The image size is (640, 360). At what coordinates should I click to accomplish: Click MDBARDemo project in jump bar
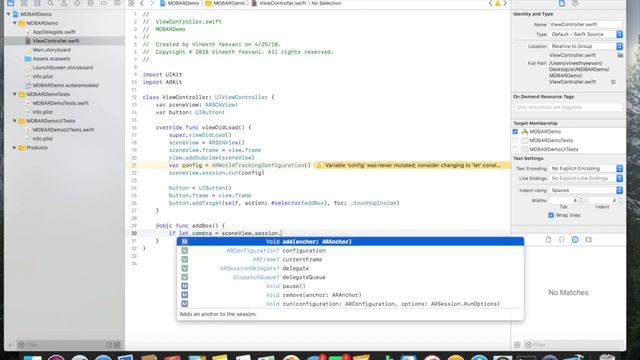tap(179, 3)
